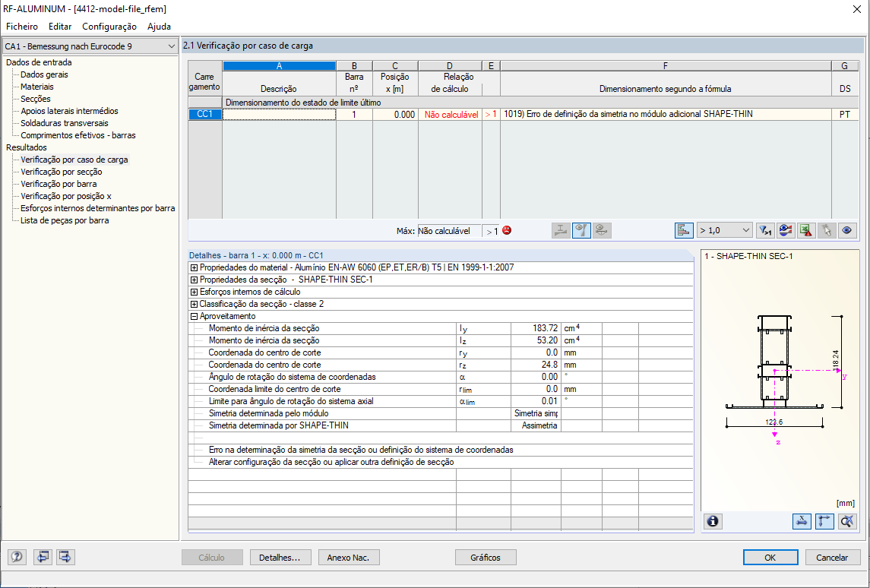Click the CC1 load case row header

[205, 114]
